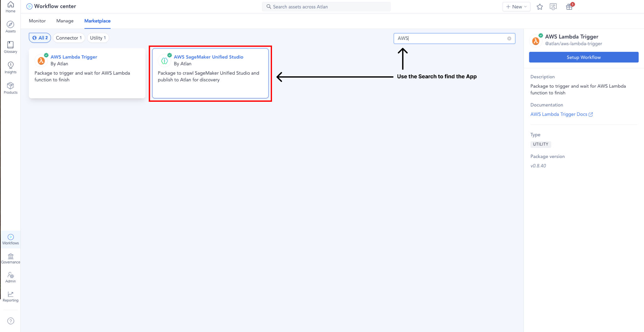Click the Workflow center play icon
Viewport: 644px width, 332px height.
[29, 6]
